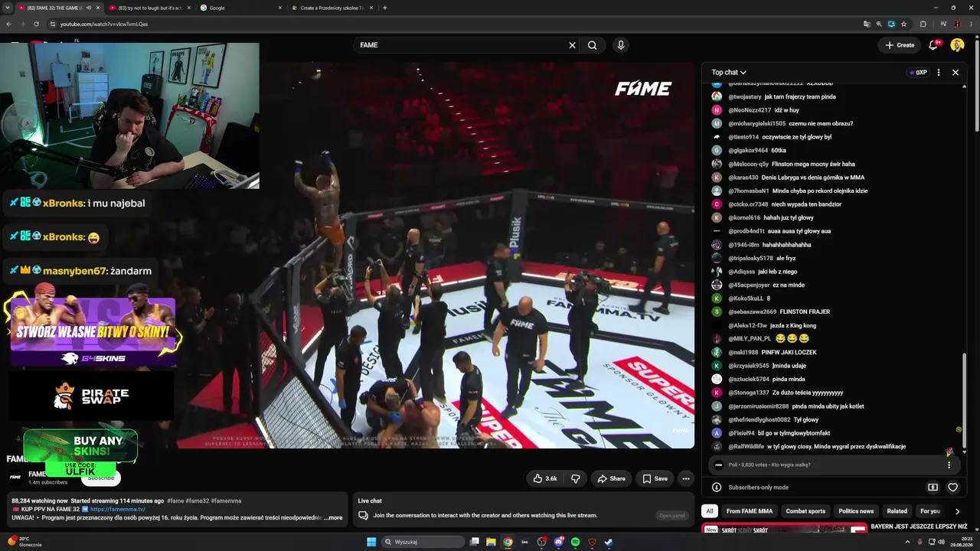The image size is (980, 551).
Task: Click the browser address bar URL
Action: (104, 24)
